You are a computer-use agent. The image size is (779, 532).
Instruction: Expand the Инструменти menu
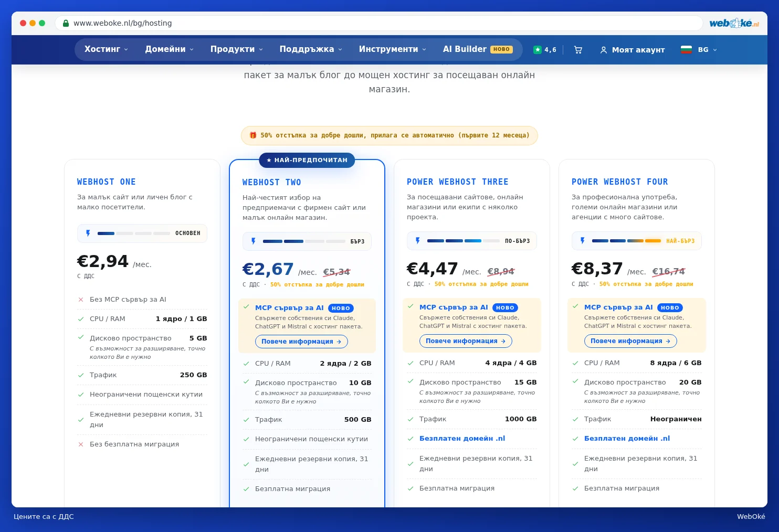coord(393,49)
